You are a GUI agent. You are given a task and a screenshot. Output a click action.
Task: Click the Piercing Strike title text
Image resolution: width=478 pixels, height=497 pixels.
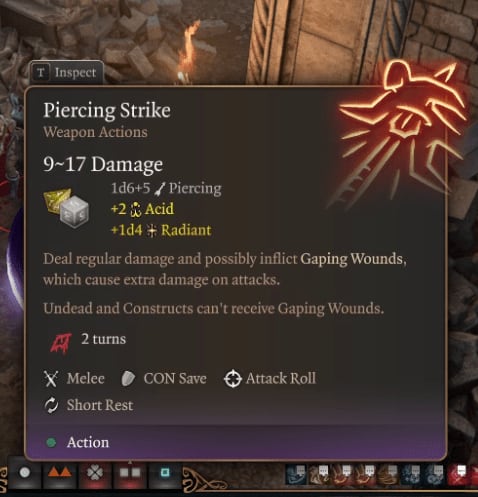pyautogui.click(x=107, y=110)
